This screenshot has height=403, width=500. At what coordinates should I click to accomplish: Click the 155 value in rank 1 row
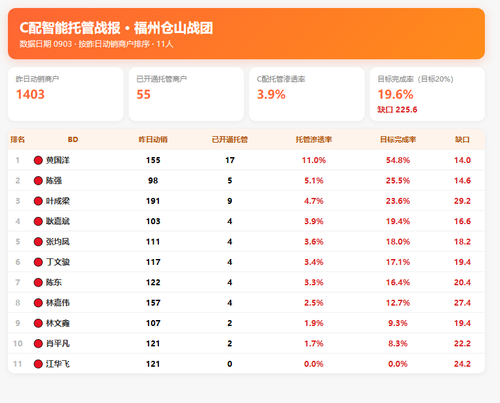point(153,160)
